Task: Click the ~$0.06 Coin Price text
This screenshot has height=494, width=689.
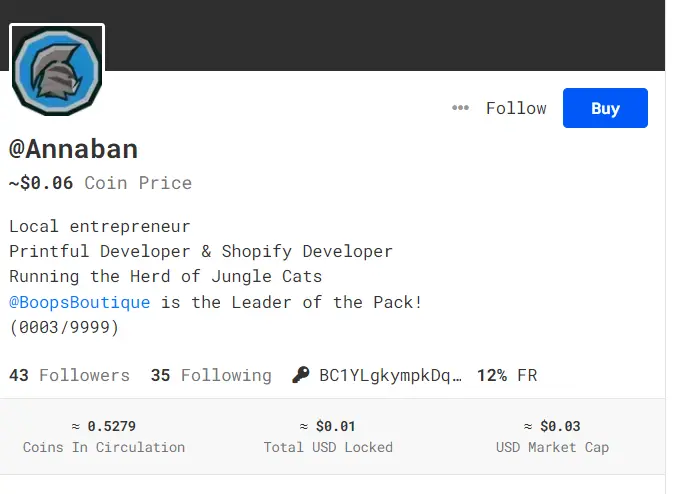Action: (100, 183)
